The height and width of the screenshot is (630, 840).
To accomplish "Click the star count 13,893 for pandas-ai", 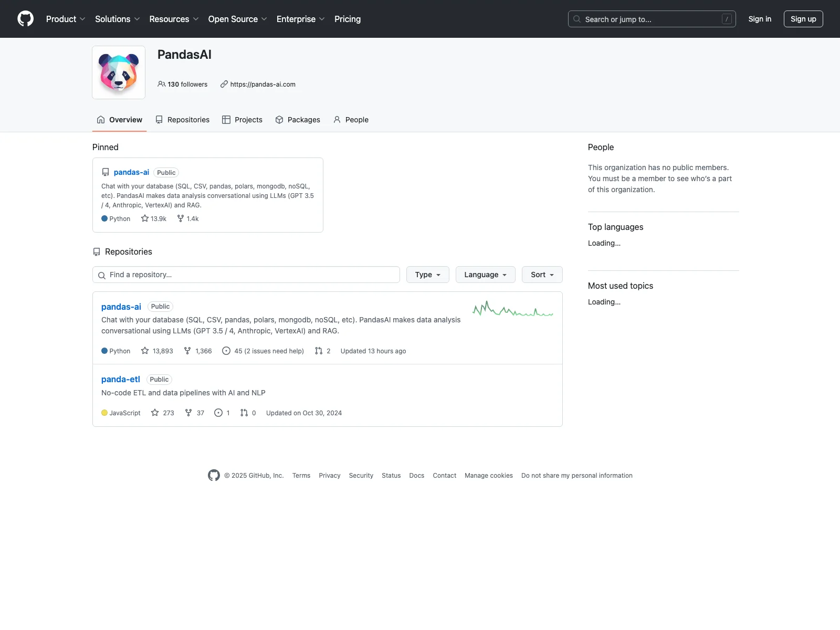I will [157, 351].
